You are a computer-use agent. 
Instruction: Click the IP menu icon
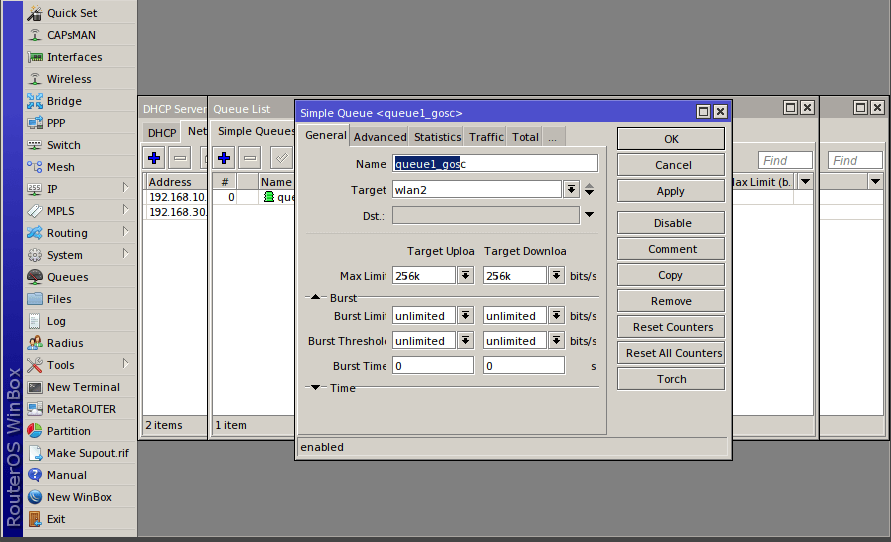point(35,189)
